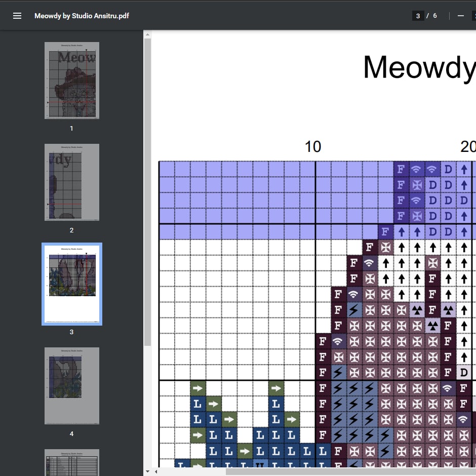Click the horizontal scrollbar thumb at bottom
The width and height of the screenshot is (476, 476).
349,471
